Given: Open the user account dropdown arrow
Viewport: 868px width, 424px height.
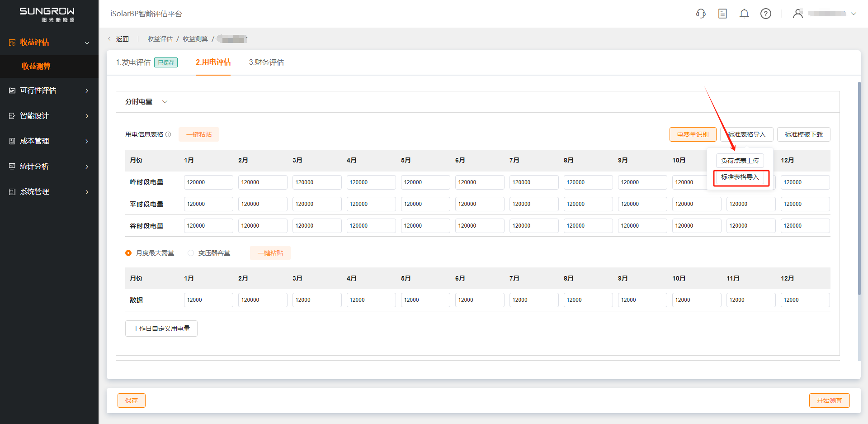Looking at the screenshot, I should pyautogui.click(x=854, y=14).
